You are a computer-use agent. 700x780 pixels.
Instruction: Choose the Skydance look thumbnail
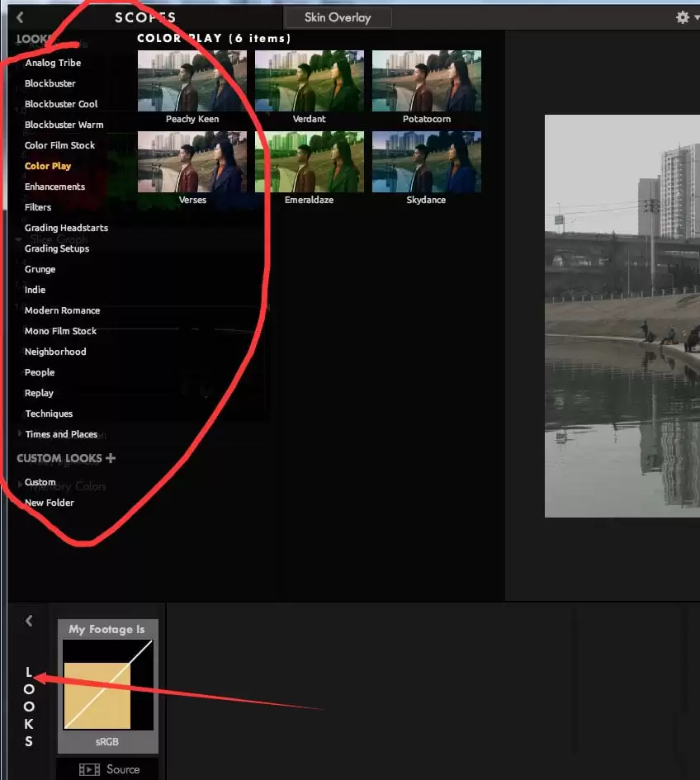tap(427, 162)
